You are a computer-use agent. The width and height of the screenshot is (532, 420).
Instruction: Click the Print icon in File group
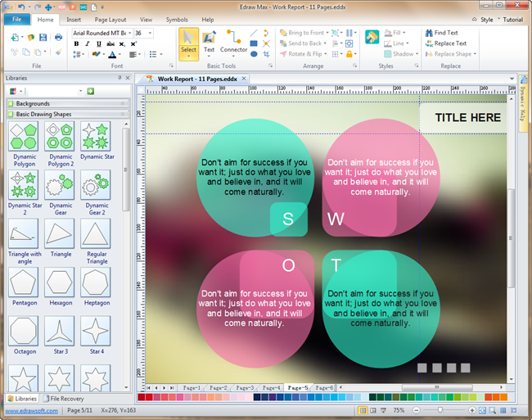(58, 37)
